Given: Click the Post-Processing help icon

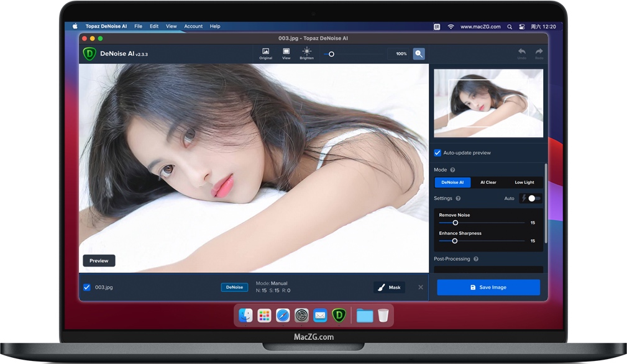Looking at the screenshot, I should pos(476,259).
